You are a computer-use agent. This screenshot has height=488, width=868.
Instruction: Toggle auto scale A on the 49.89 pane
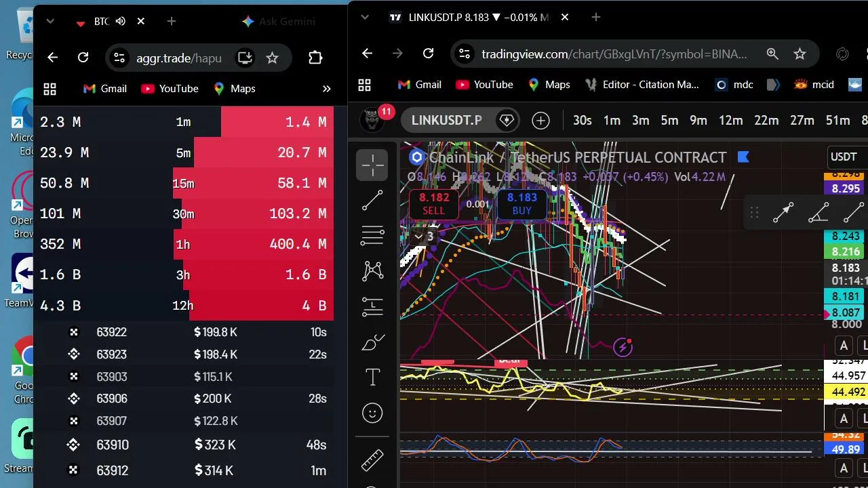coord(844,468)
